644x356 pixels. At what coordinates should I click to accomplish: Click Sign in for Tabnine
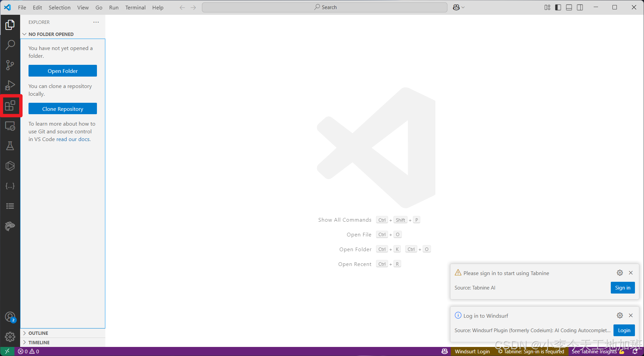623,287
